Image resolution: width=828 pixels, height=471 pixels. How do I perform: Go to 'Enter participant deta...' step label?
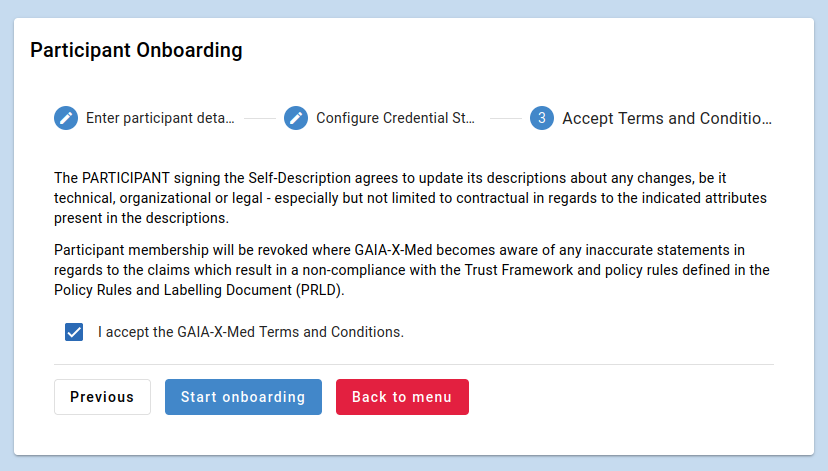(x=160, y=118)
